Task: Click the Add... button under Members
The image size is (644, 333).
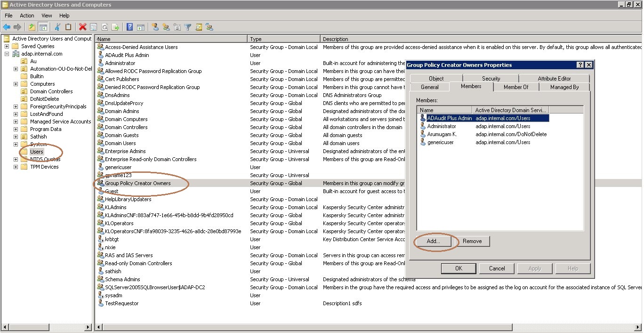Action: (433, 241)
